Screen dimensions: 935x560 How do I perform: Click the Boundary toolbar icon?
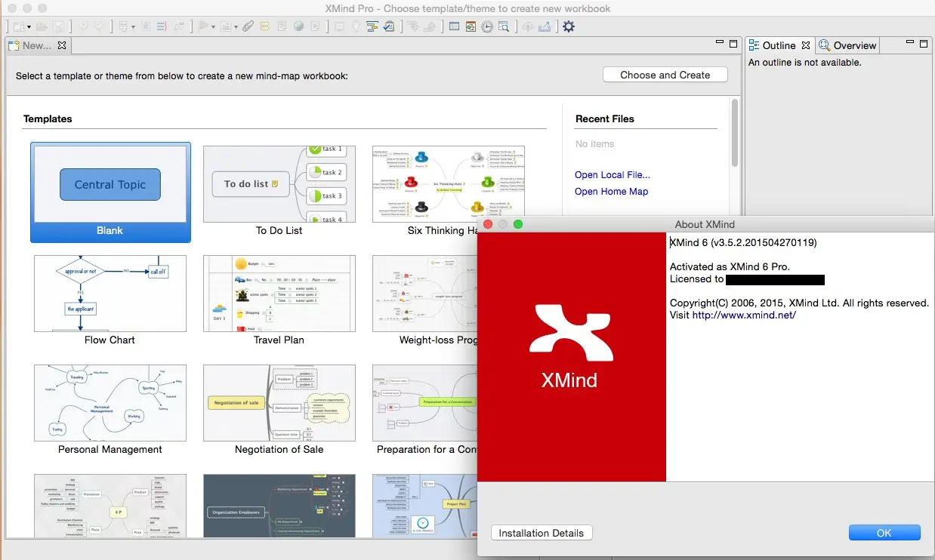pos(146,26)
